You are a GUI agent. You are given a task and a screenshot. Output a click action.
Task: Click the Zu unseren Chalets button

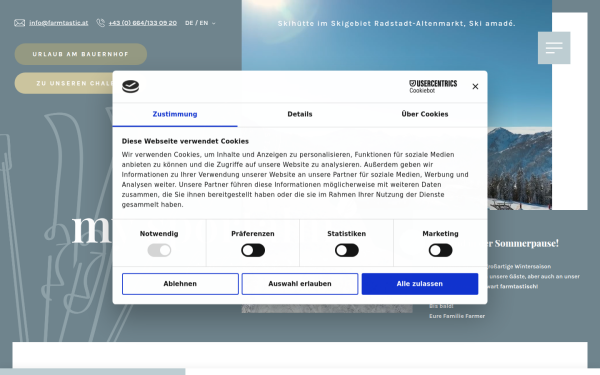[64, 83]
